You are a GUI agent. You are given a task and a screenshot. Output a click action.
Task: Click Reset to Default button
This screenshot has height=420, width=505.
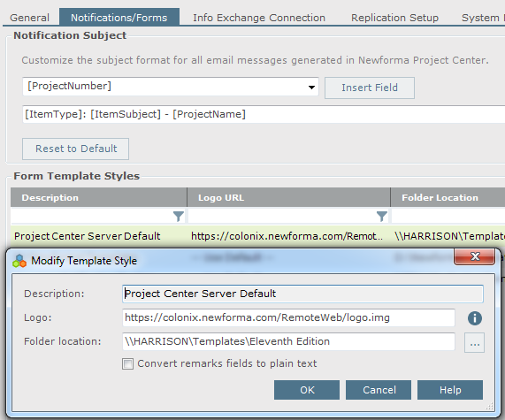[x=76, y=149]
